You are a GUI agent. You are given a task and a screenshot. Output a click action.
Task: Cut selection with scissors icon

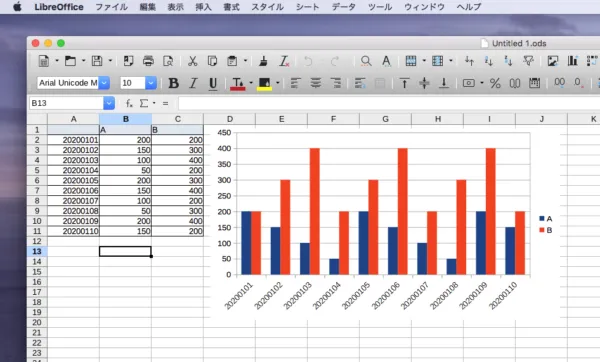192,61
